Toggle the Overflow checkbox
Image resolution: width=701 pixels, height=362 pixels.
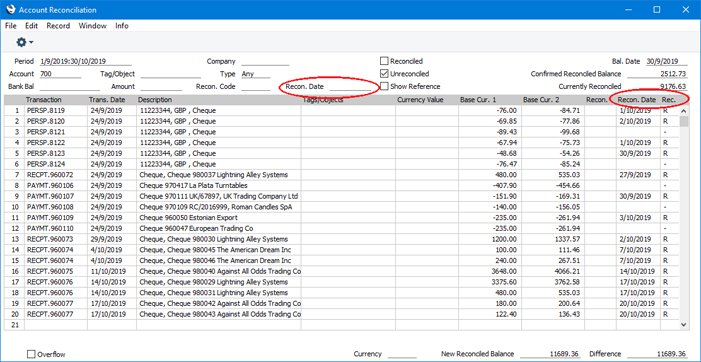pyautogui.click(x=31, y=354)
